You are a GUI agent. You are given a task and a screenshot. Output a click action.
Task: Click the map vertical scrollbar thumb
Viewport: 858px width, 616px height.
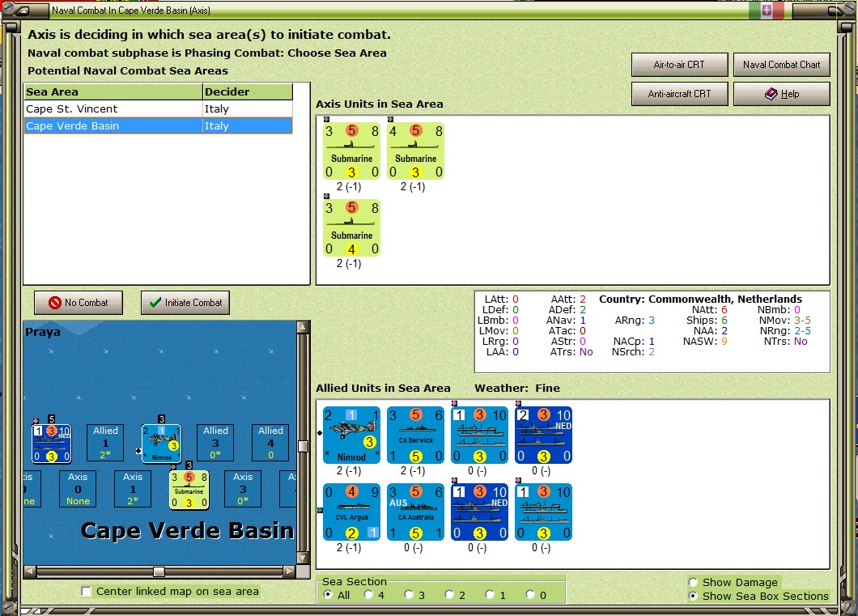303,446
